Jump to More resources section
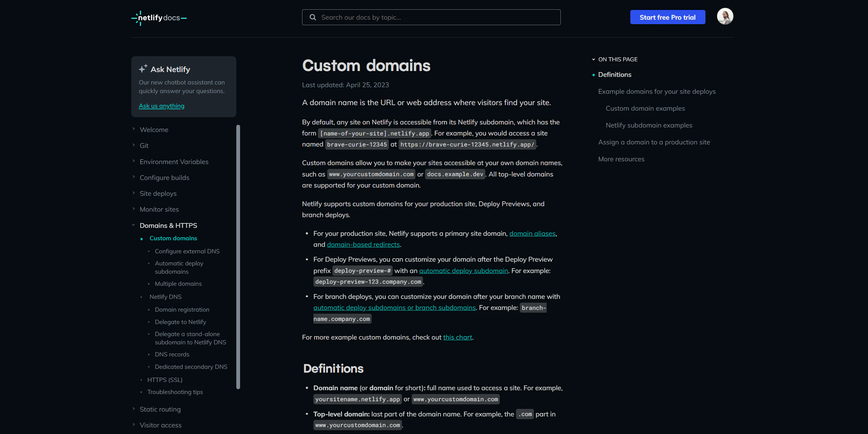Viewport: 868px width, 434px height. (x=621, y=159)
